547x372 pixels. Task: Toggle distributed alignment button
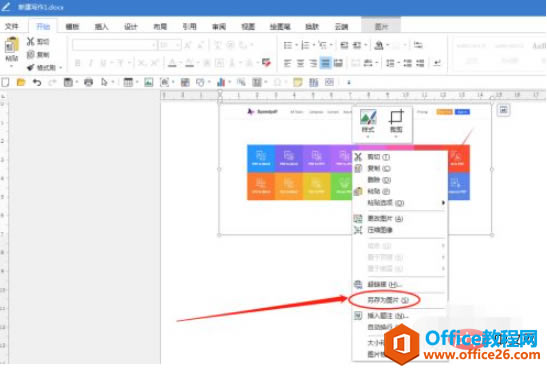(338, 63)
